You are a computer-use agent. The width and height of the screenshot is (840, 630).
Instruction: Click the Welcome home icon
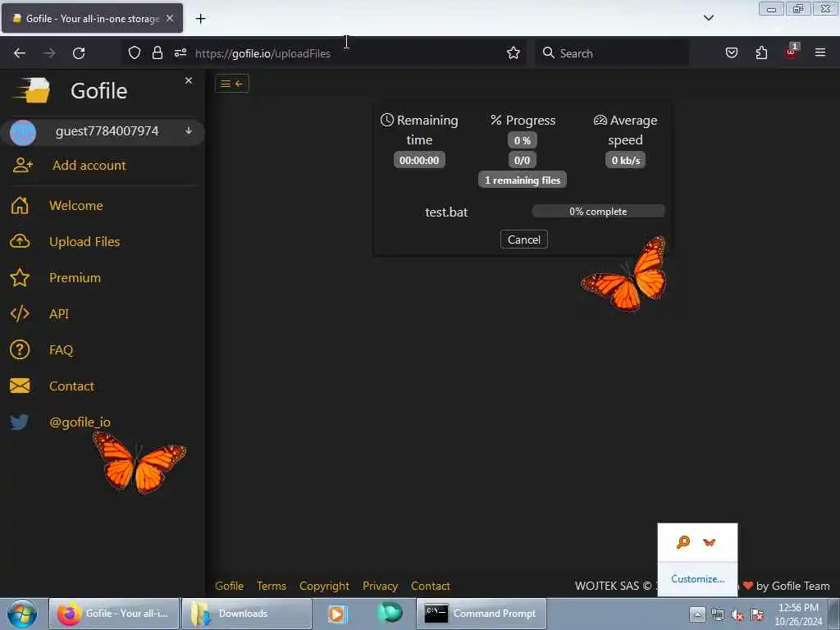(20, 205)
